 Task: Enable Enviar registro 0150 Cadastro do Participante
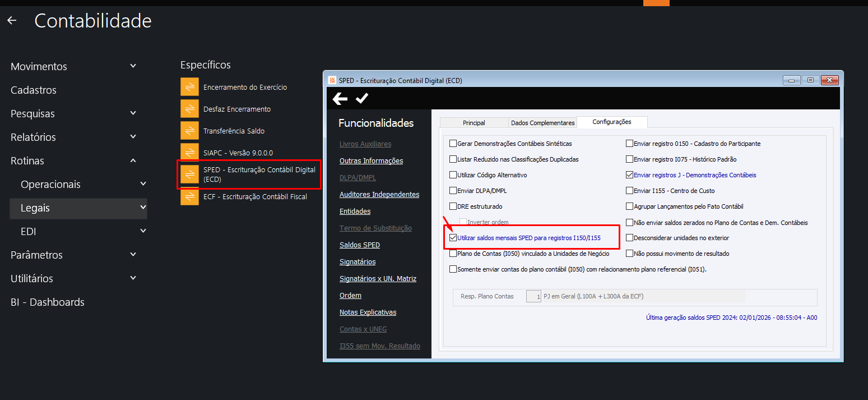(x=630, y=144)
